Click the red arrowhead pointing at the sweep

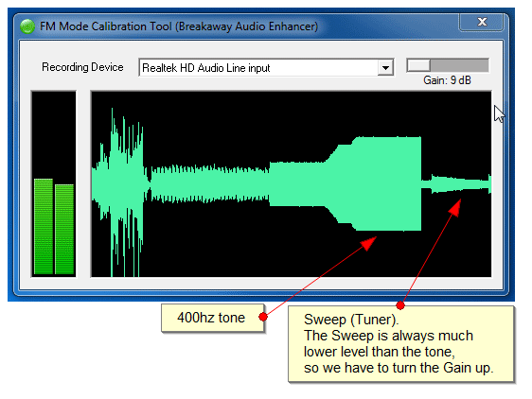[x=455, y=207]
